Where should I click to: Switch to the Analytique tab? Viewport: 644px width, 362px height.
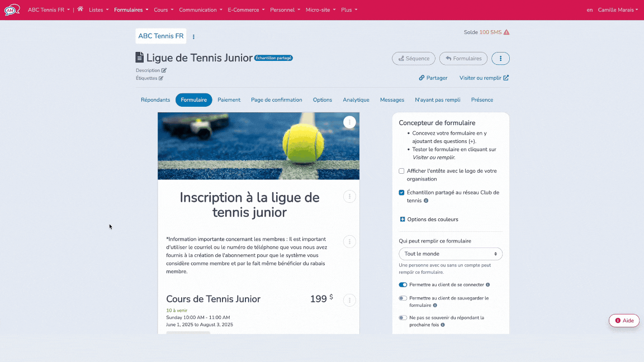[x=356, y=99]
